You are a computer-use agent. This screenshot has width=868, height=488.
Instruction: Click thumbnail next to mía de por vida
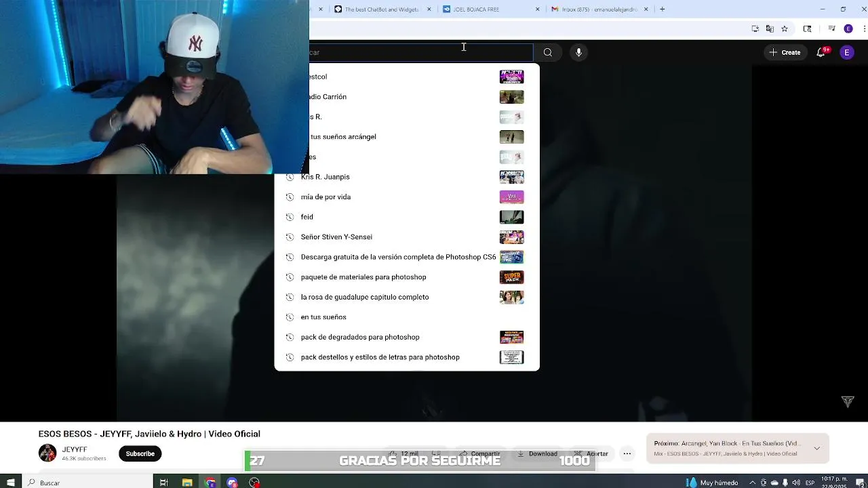511,197
